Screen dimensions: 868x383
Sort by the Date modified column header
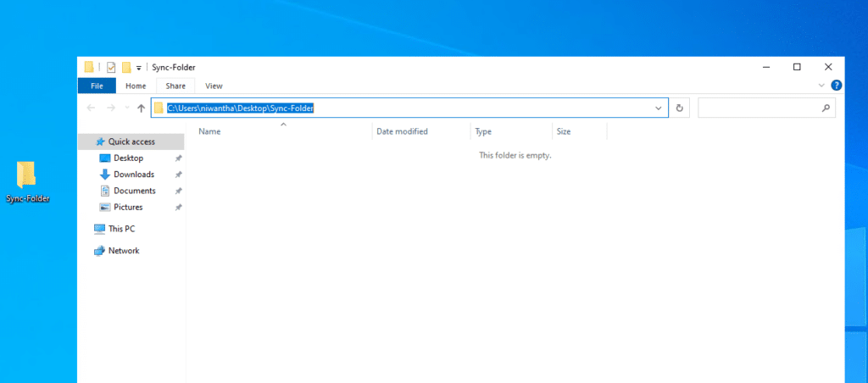click(x=402, y=131)
